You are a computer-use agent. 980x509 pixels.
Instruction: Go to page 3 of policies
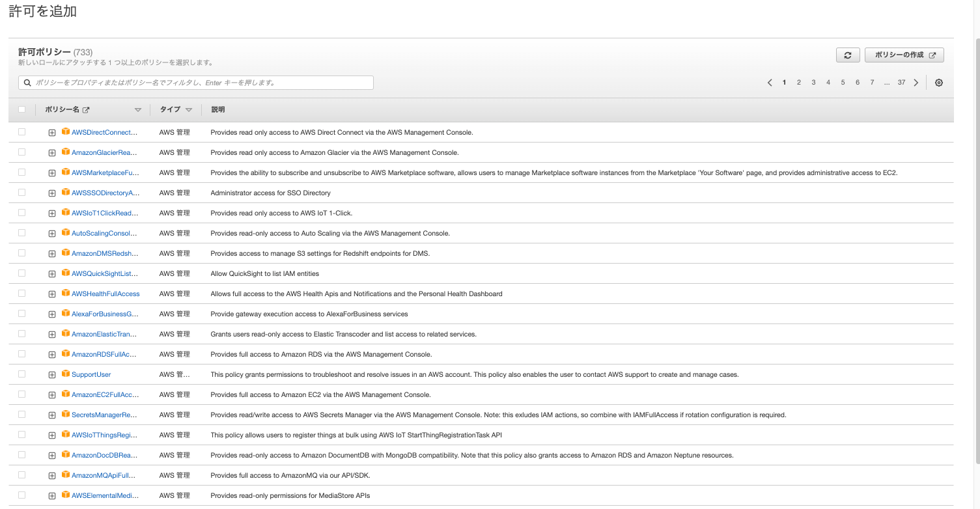[813, 83]
